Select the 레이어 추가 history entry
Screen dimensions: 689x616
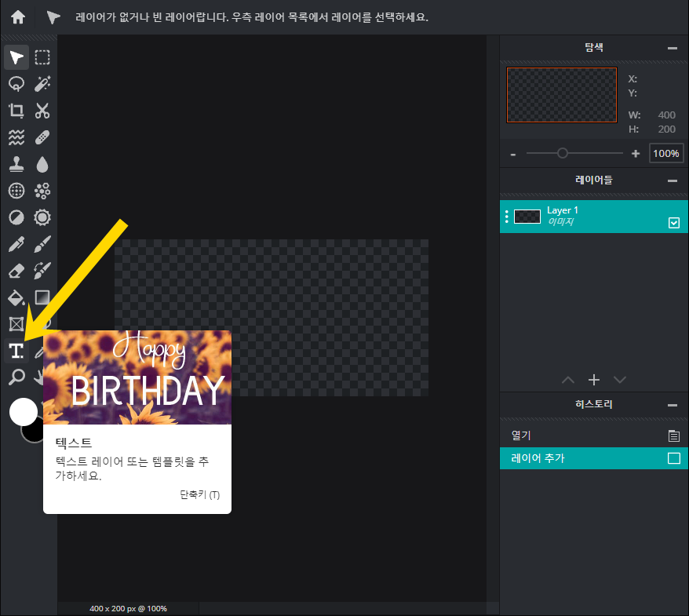click(x=593, y=458)
